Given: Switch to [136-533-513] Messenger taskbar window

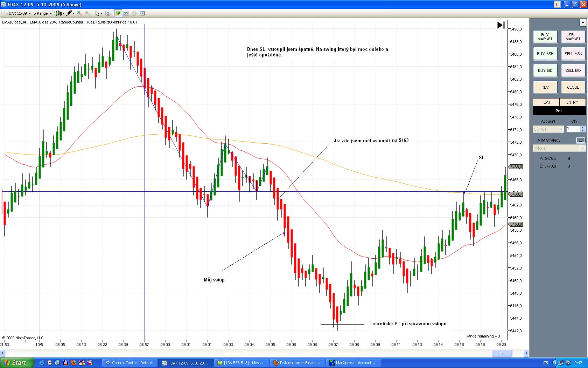Looking at the screenshot, I should click(x=241, y=363).
